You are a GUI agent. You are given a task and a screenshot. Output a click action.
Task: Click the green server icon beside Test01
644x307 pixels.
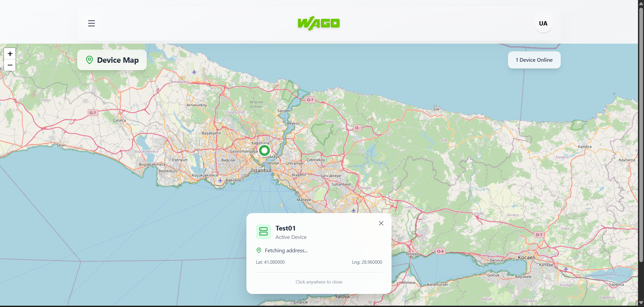pyautogui.click(x=263, y=232)
